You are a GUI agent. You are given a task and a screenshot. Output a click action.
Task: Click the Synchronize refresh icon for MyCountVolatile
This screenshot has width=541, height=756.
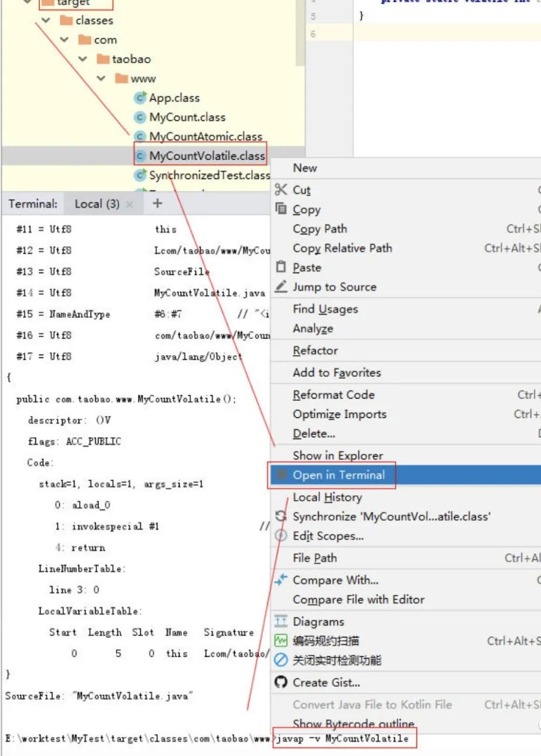pos(280,517)
